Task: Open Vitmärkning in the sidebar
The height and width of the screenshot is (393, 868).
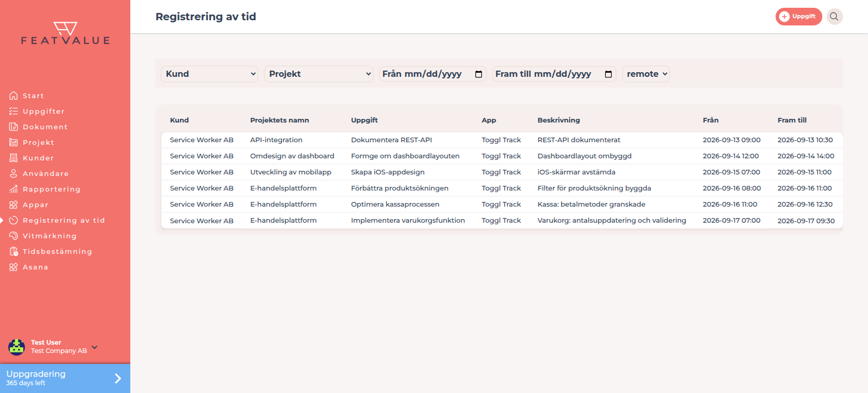Action: point(49,236)
